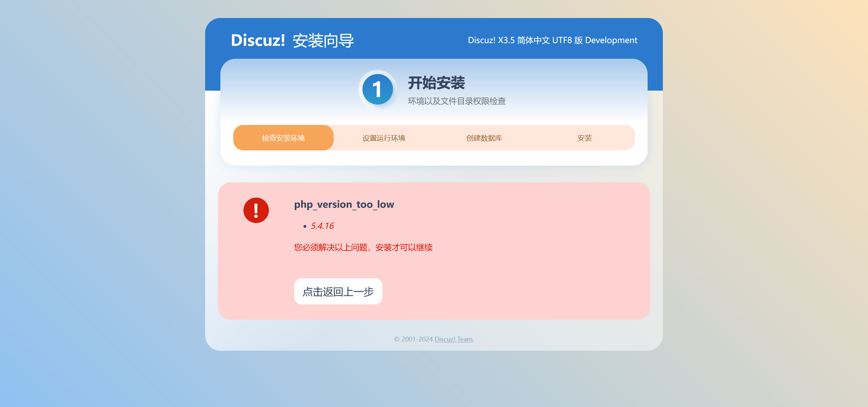Image resolution: width=868 pixels, height=407 pixels.
Task: Select the 设置运行环境 step tab
Action: pyautogui.click(x=383, y=138)
